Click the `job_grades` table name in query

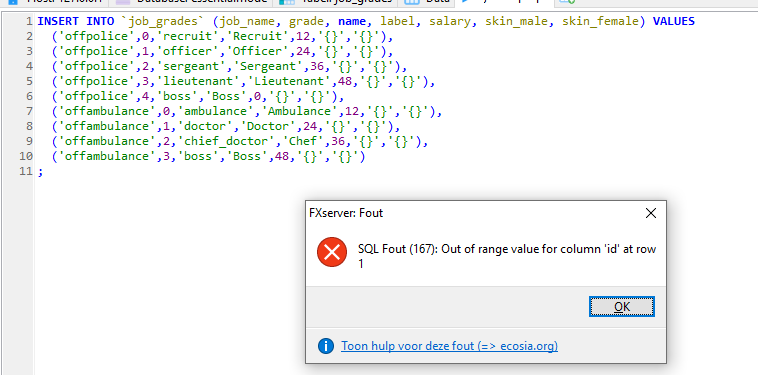163,21
